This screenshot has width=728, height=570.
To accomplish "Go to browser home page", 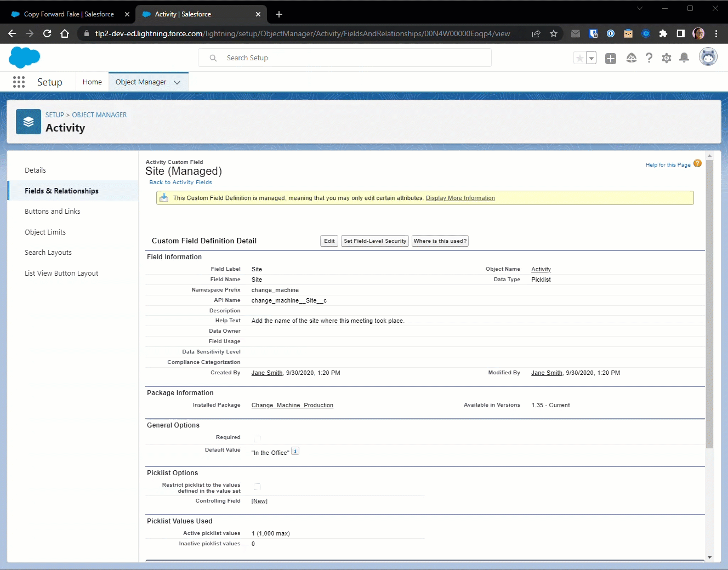I will point(65,33).
